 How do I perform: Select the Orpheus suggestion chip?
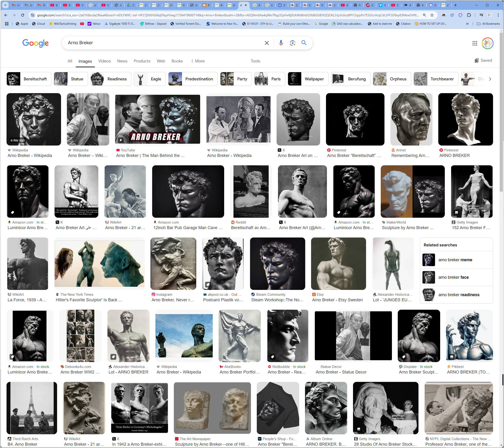pyautogui.click(x=391, y=79)
